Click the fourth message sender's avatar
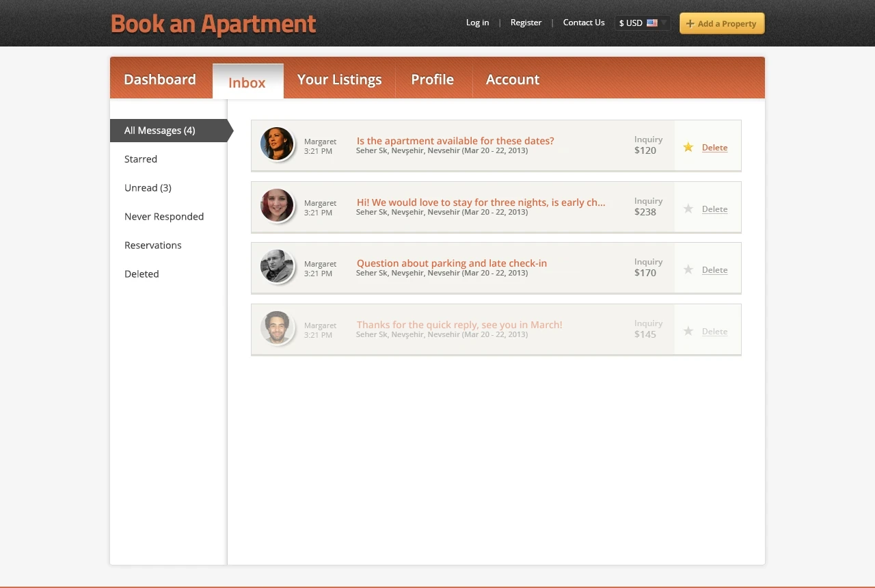The image size is (875, 588). pos(277,328)
